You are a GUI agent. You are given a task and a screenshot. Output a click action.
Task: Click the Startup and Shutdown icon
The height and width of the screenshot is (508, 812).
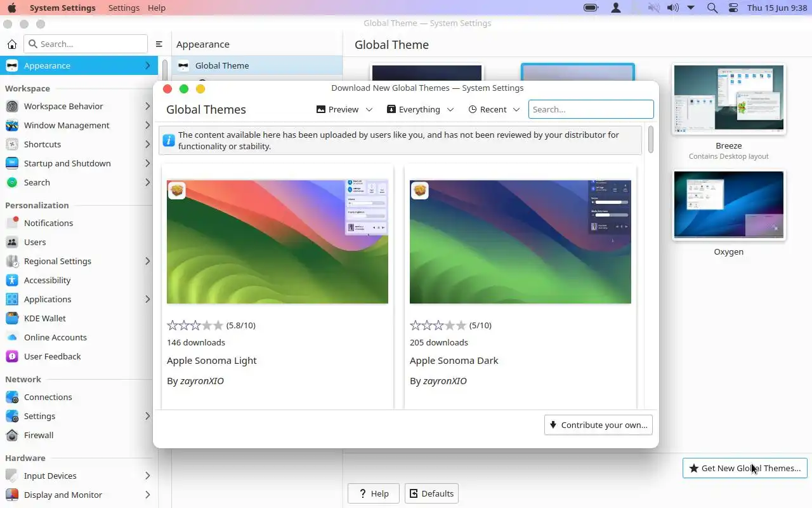[12, 163]
